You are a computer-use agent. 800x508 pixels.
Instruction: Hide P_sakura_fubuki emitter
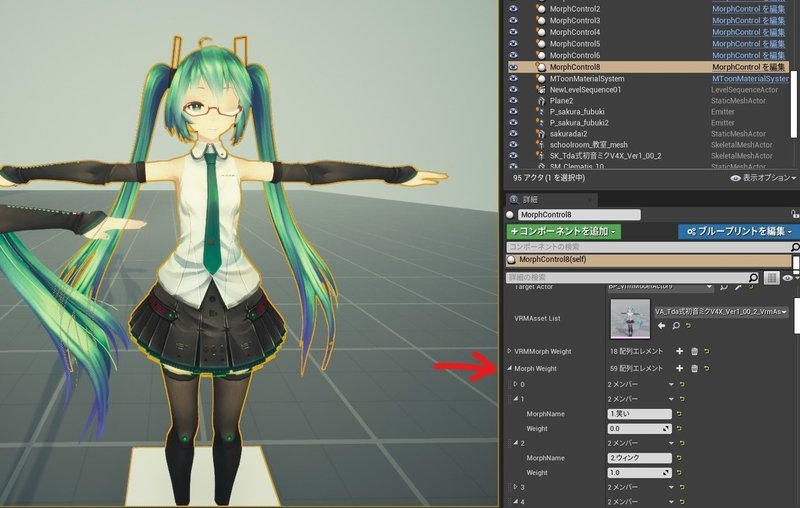tap(513, 112)
